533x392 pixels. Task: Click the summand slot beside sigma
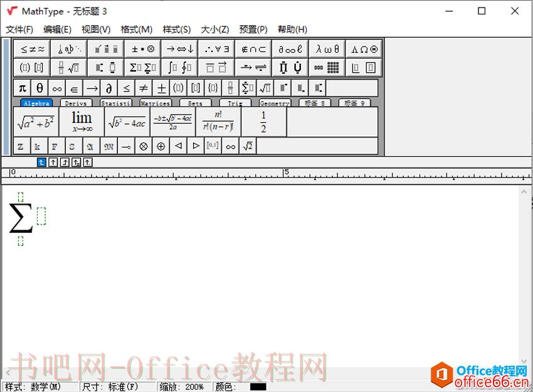click(41, 216)
